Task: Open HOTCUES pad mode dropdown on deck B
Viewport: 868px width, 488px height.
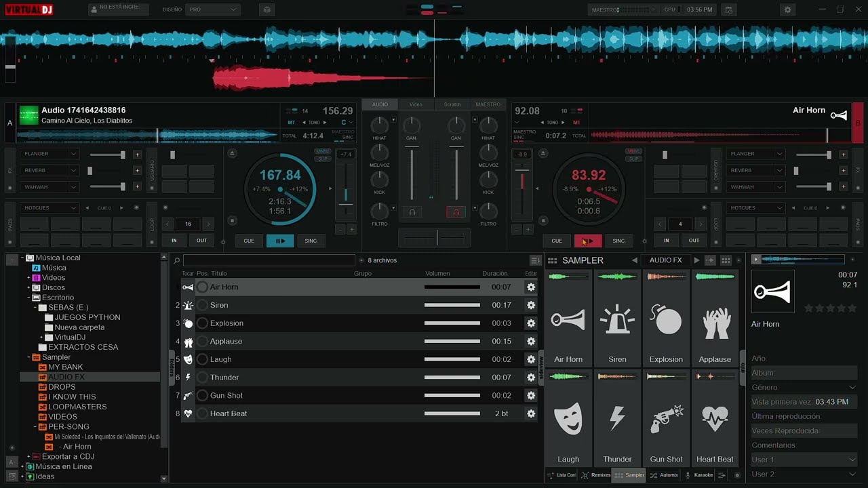Action: click(756, 208)
